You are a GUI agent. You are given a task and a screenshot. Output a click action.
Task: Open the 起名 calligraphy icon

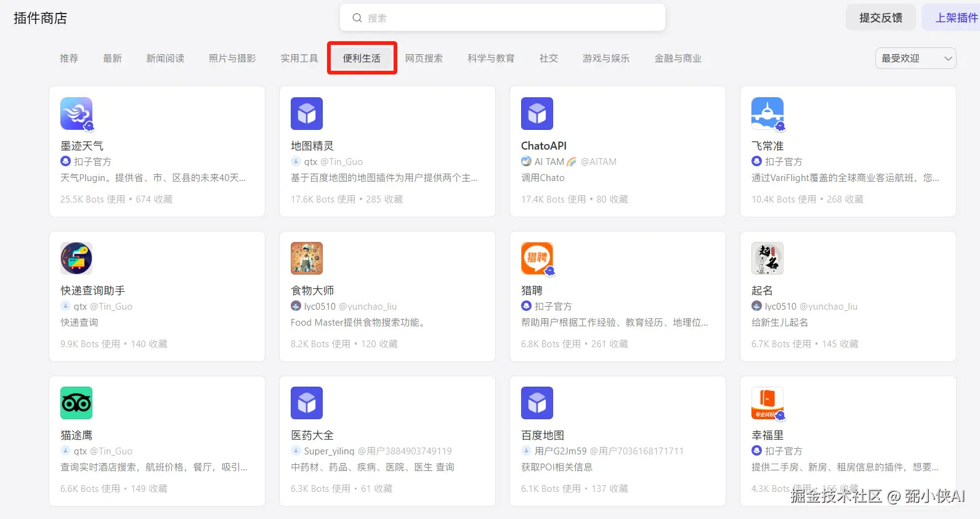coord(767,258)
